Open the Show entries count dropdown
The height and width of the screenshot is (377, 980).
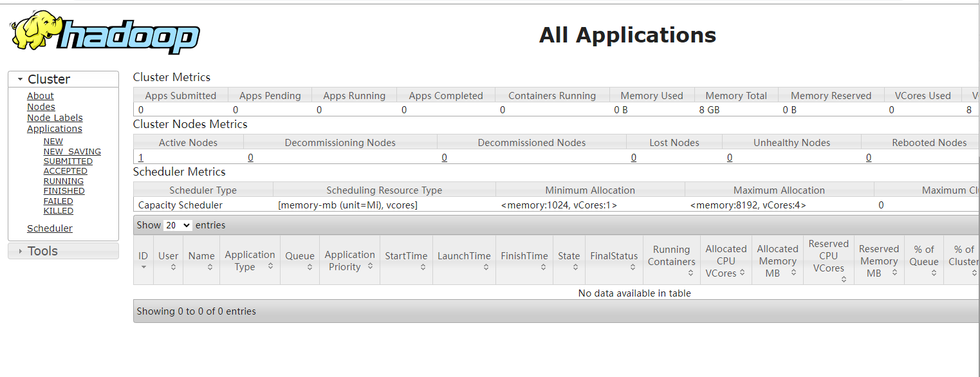coord(178,225)
